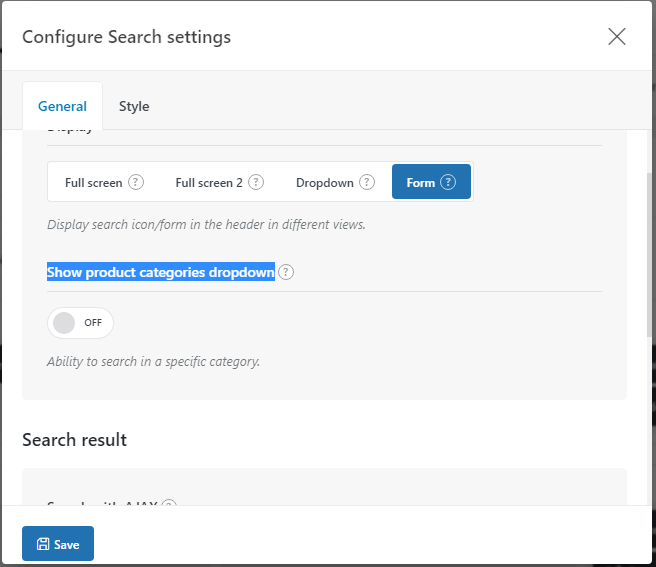This screenshot has width=656, height=567.
Task: Select Form display option
Action: 431,182
